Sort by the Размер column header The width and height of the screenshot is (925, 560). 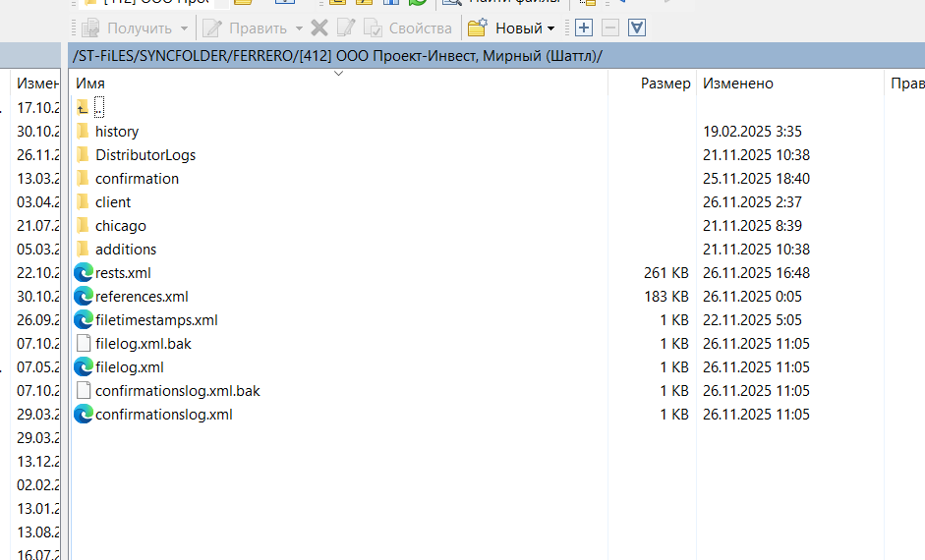point(665,84)
